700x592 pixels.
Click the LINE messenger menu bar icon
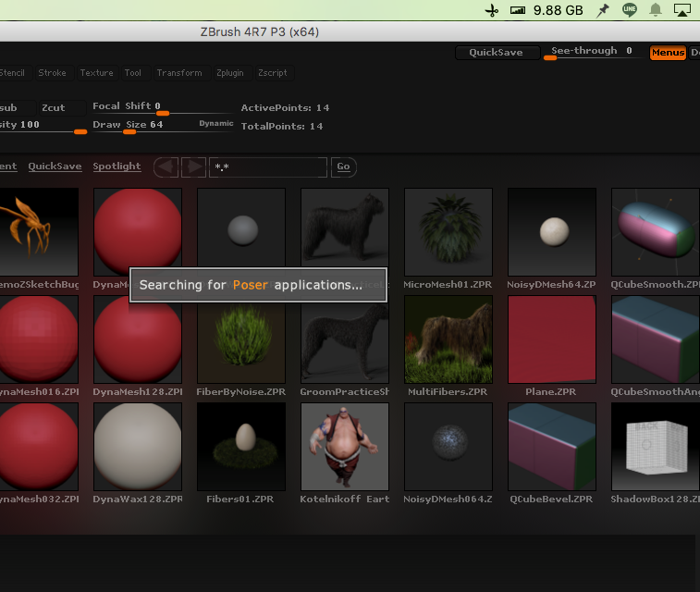tap(630, 10)
